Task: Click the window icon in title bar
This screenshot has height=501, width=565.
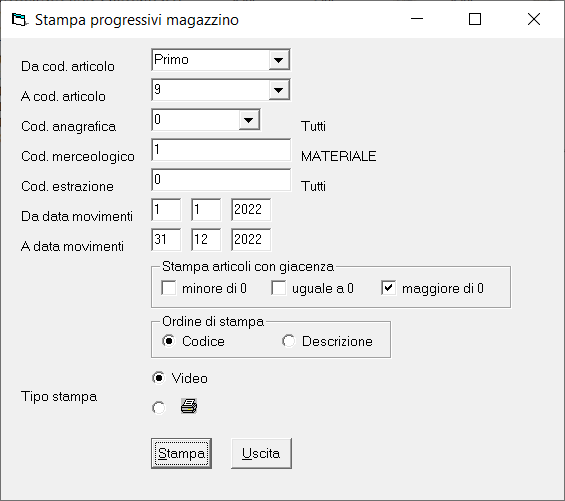Action: (19, 19)
